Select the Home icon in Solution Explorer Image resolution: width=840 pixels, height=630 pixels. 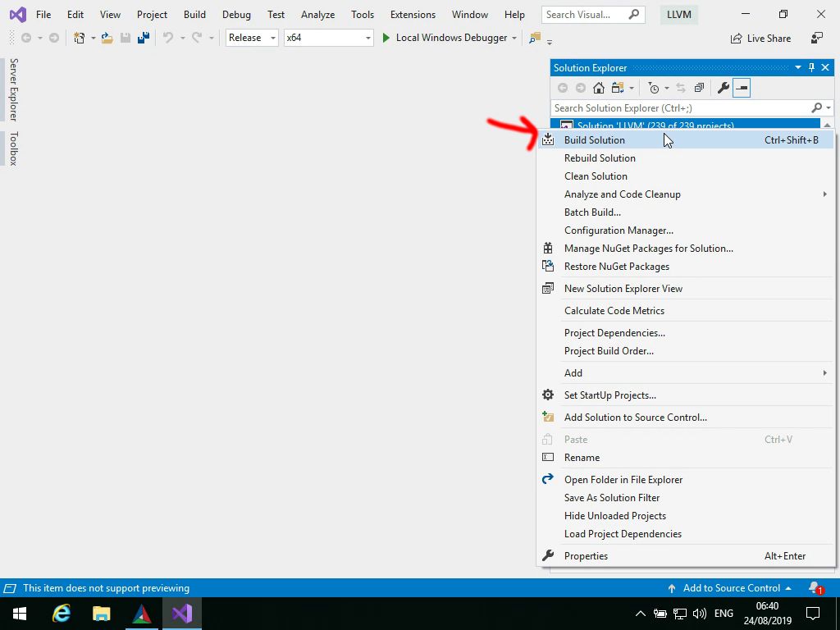coord(599,88)
